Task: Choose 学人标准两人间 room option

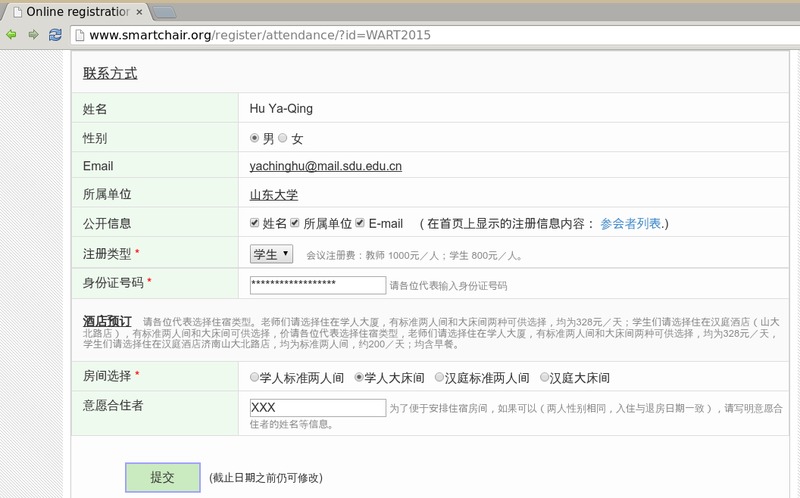Action: [x=254, y=378]
